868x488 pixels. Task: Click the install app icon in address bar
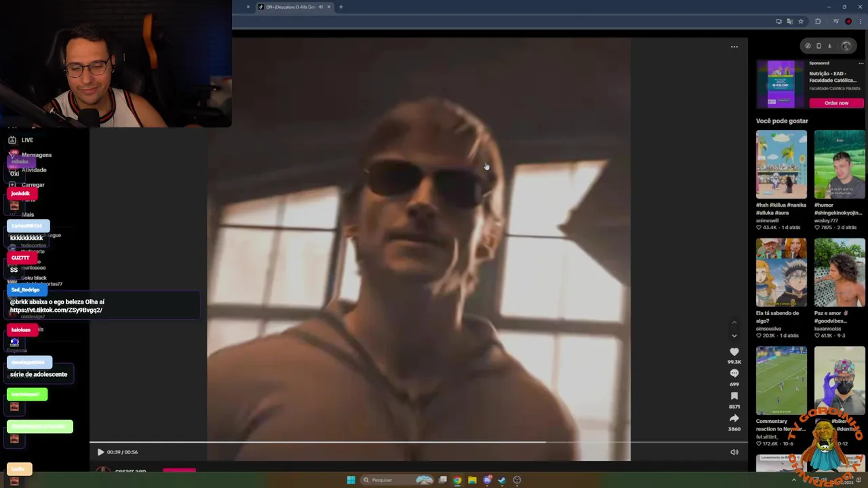(778, 22)
